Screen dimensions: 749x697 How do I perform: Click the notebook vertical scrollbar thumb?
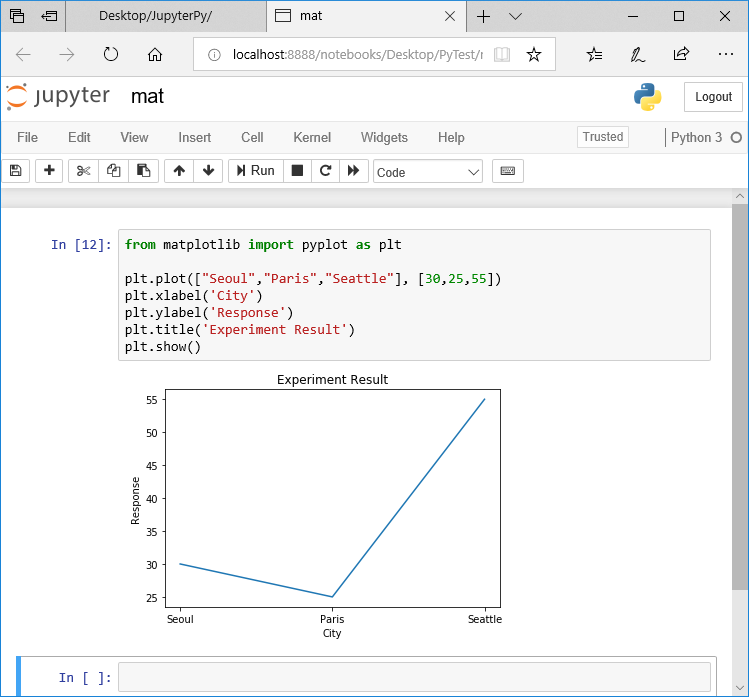739,397
